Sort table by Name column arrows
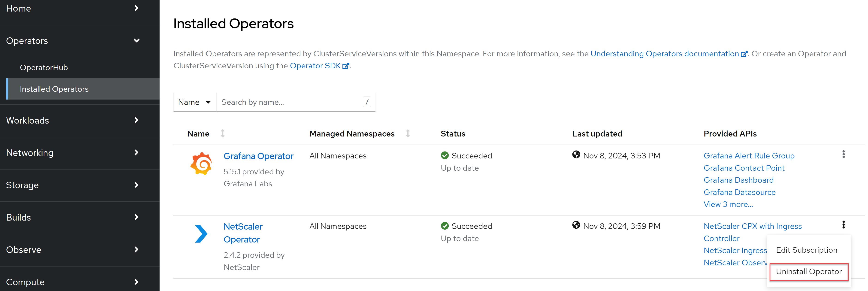 223,133
